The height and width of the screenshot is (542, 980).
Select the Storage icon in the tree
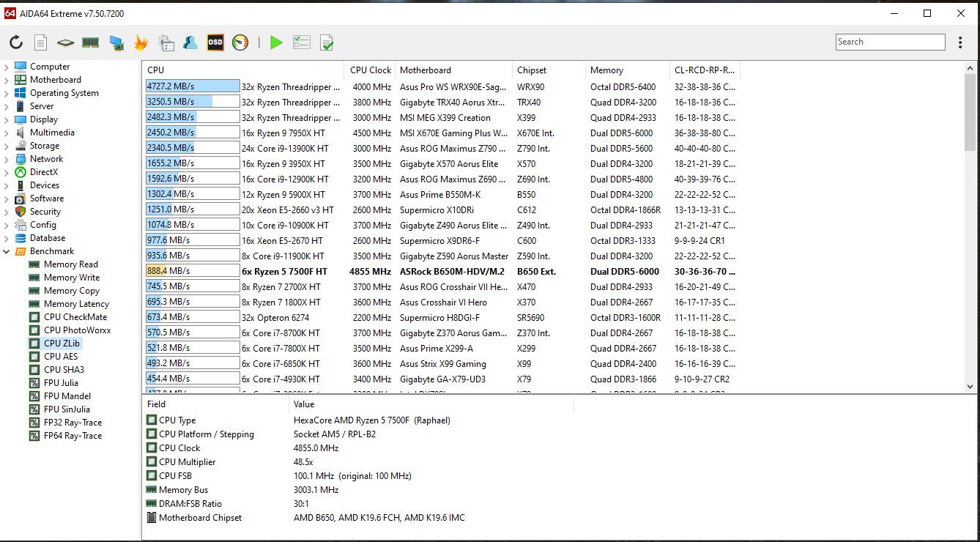[21, 146]
